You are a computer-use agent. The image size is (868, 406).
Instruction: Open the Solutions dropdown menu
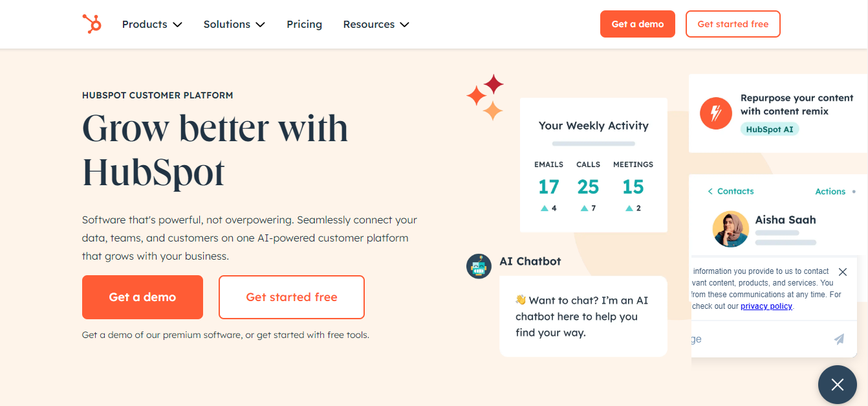233,24
